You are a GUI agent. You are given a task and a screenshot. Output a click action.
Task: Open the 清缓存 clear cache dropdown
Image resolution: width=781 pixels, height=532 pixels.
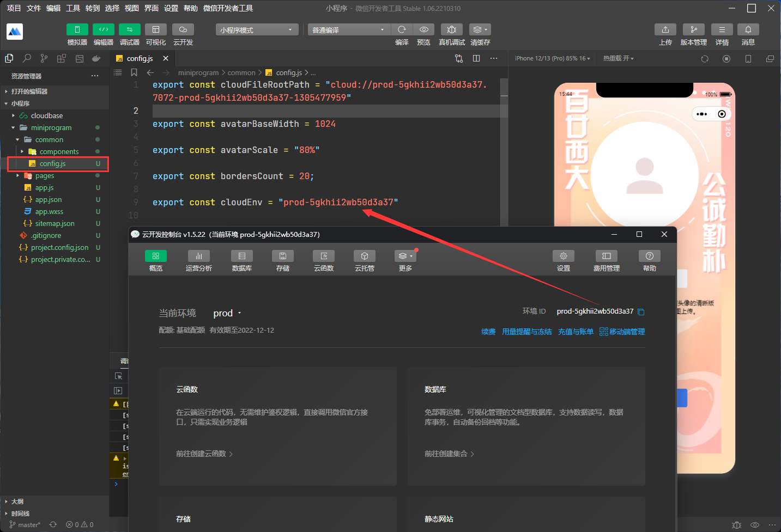[x=480, y=29]
